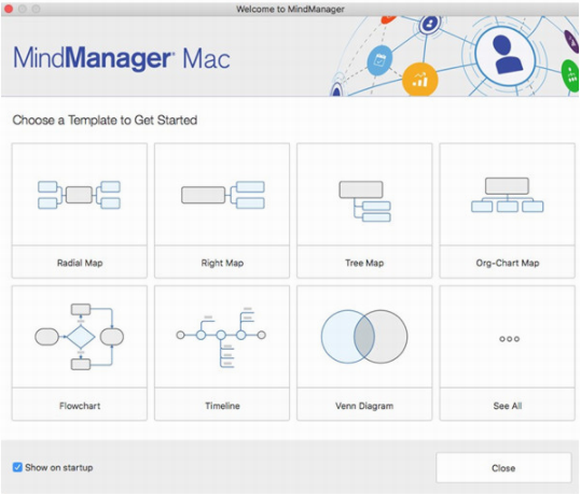Click the red window close dot
Viewport: 580px width, 494px height.
tap(9, 9)
